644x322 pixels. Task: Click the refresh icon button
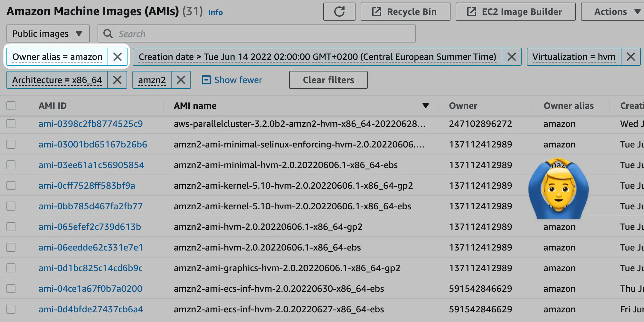pyautogui.click(x=339, y=12)
